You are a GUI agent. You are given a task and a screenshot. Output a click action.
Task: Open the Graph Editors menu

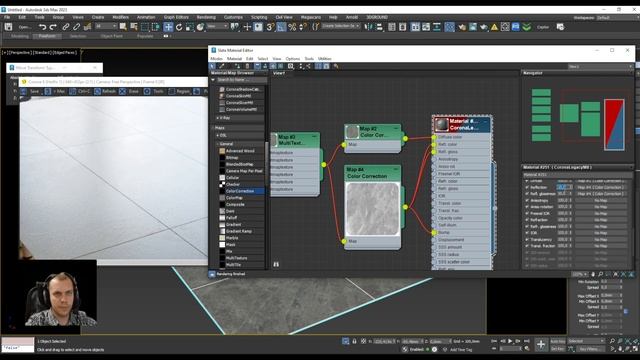click(x=176, y=17)
